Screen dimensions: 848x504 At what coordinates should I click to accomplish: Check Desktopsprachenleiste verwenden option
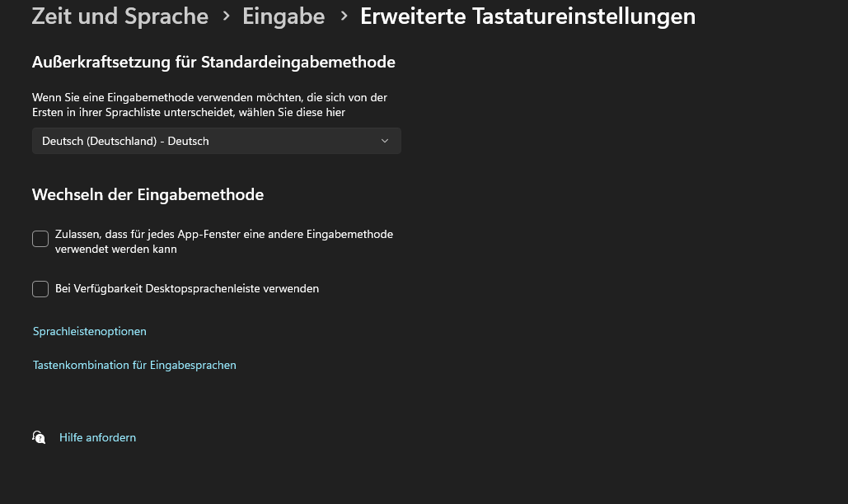40,289
